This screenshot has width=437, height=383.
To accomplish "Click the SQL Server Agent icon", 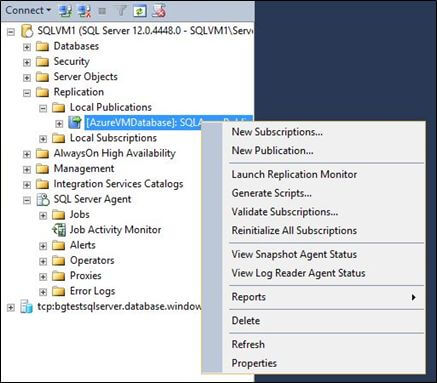I will [43, 199].
